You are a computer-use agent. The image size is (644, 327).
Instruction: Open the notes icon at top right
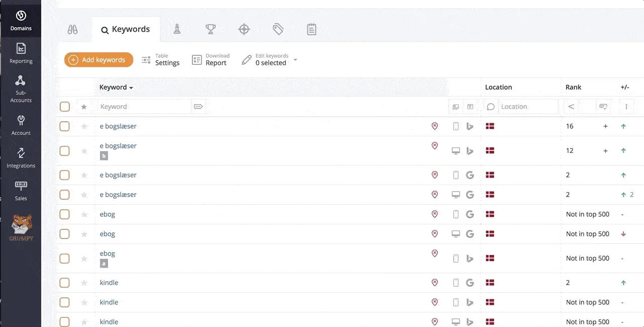[x=311, y=29]
